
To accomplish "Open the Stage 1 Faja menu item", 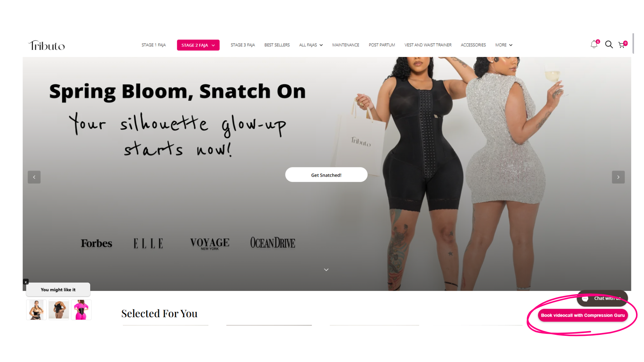I will tap(154, 45).
